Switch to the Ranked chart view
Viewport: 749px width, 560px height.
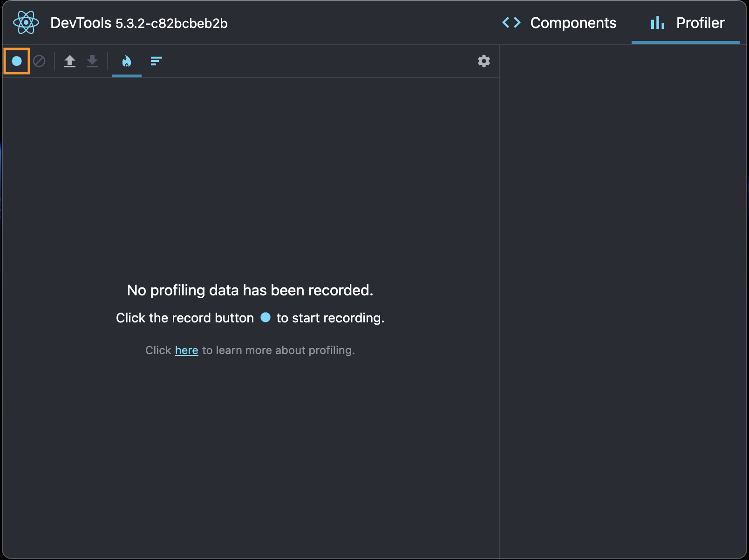click(x=157, y=61)
